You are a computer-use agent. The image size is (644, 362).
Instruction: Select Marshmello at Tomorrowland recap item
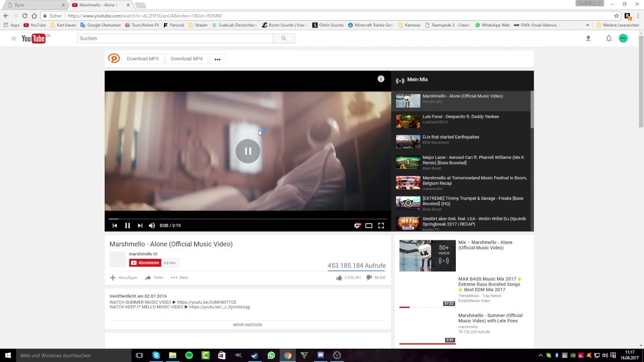461,183
